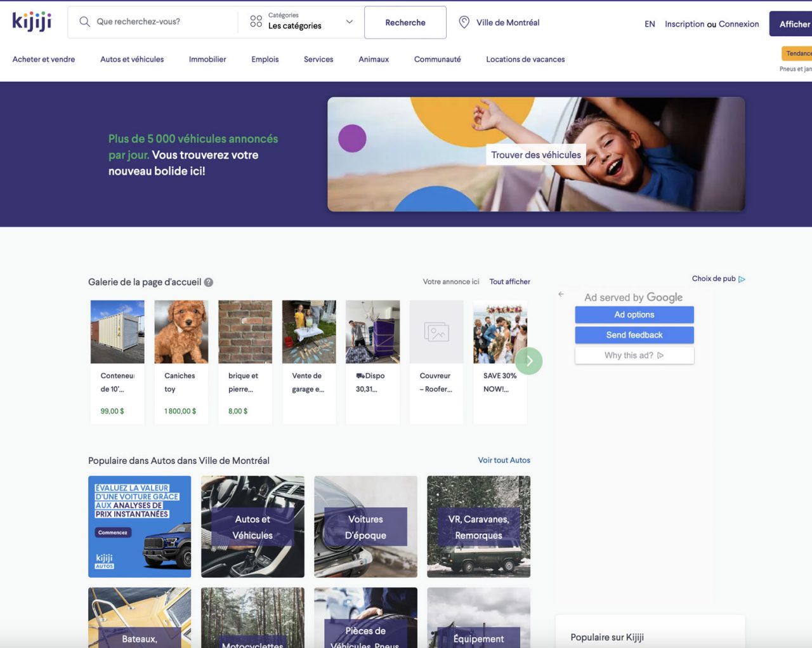Viewport: 812px width, 648px height.
Task: Expand the Les catégories dropdown
Action: (x=349, y=21)
